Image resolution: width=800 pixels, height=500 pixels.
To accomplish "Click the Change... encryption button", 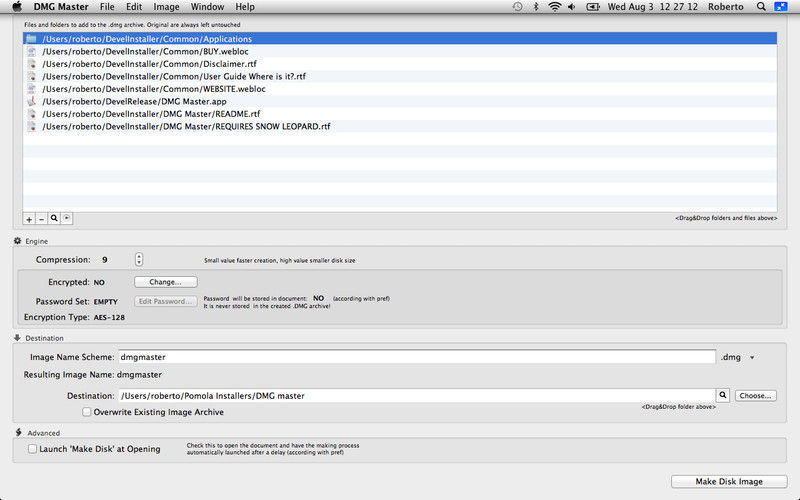I will pos(165,282).
